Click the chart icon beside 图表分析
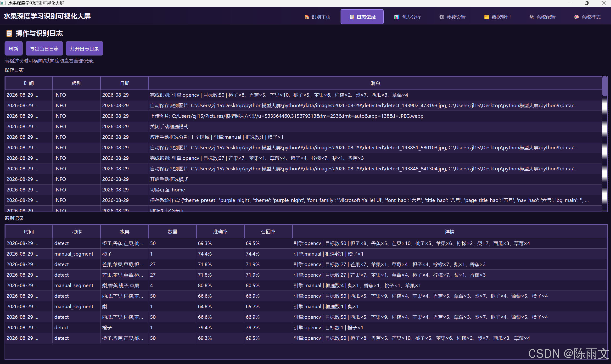 pos(397,17)
